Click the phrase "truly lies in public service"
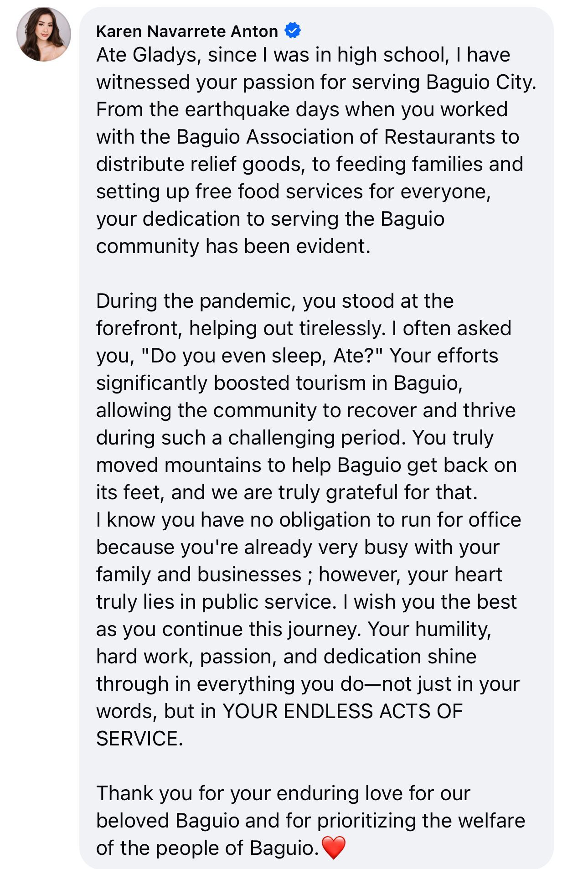Viewport: 588px width, 869px height. pos(214,602)
